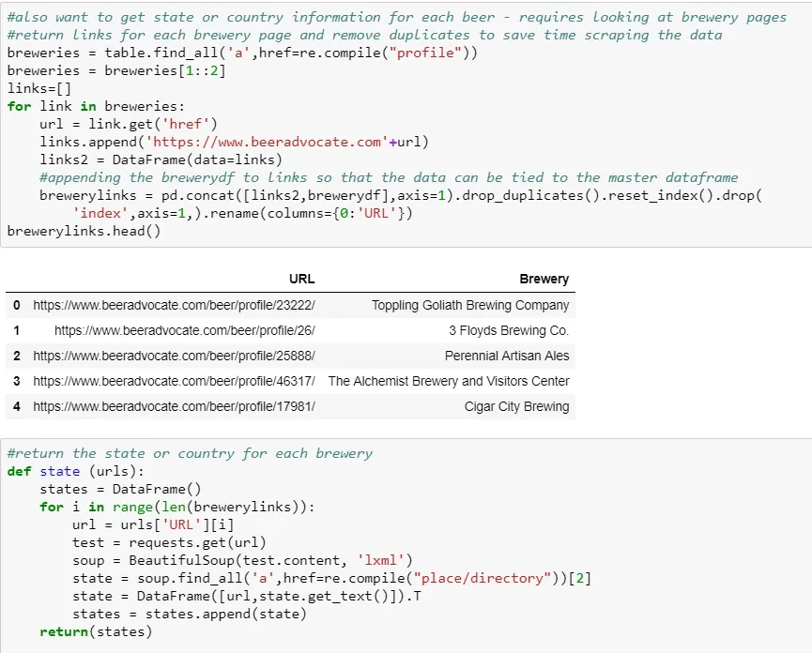
Task: Select row index 3 in the table
Action: [x=17, y=381]
